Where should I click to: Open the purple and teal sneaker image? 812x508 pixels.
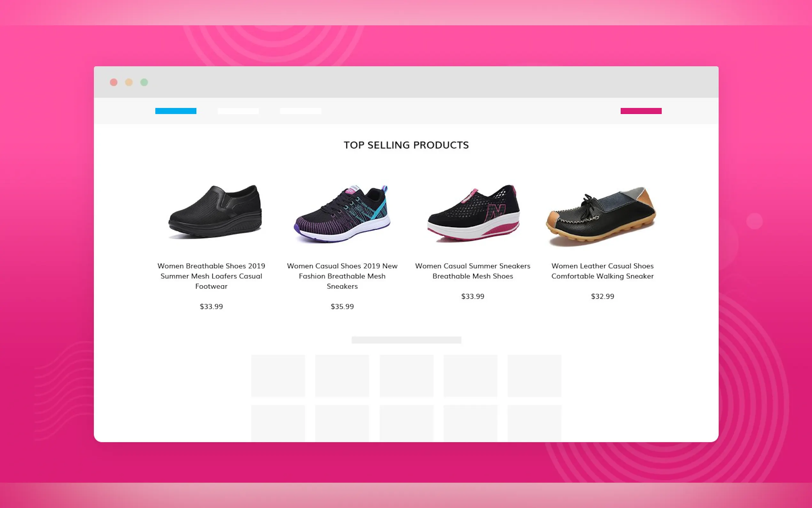point(342,213)
